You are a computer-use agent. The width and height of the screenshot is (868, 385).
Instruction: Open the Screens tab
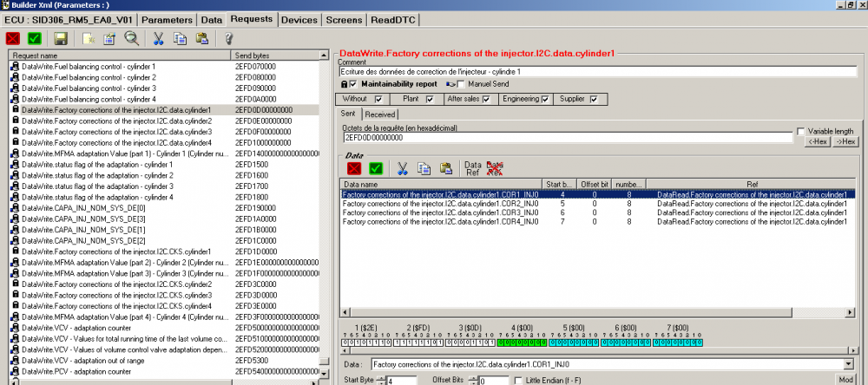click(x=344, y=20)
